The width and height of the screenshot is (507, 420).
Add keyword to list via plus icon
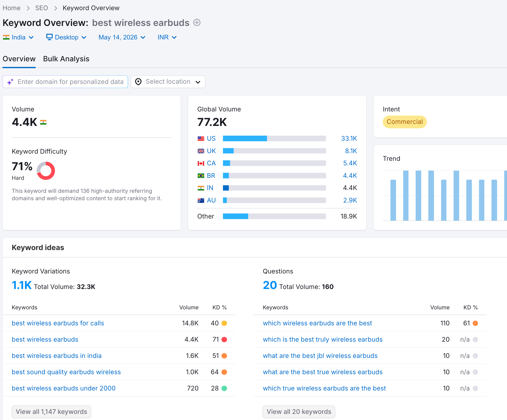pyautogui.click(x=197, y=23)
